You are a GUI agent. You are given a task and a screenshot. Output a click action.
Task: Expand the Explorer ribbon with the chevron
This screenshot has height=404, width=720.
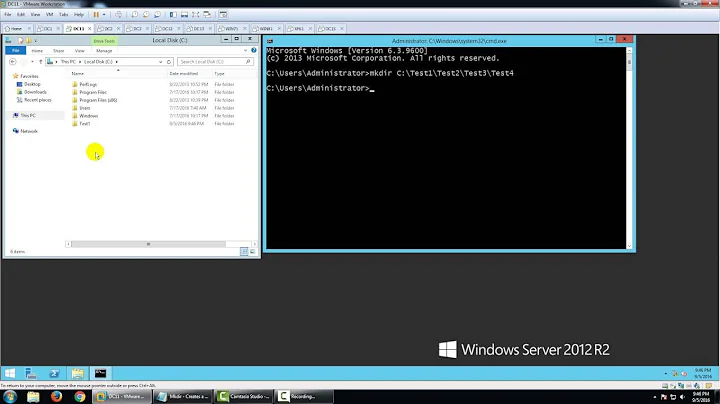click(x=246, y=50)
